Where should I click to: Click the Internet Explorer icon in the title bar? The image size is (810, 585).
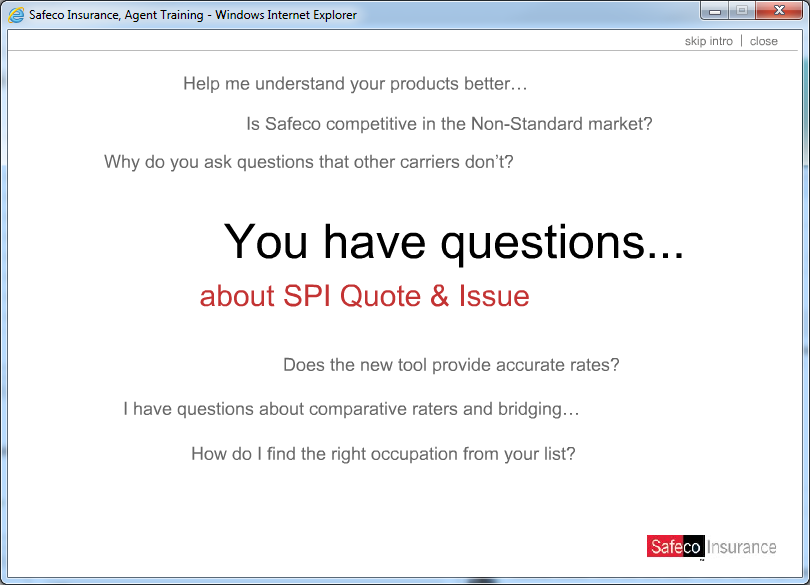tap(16, 15)
